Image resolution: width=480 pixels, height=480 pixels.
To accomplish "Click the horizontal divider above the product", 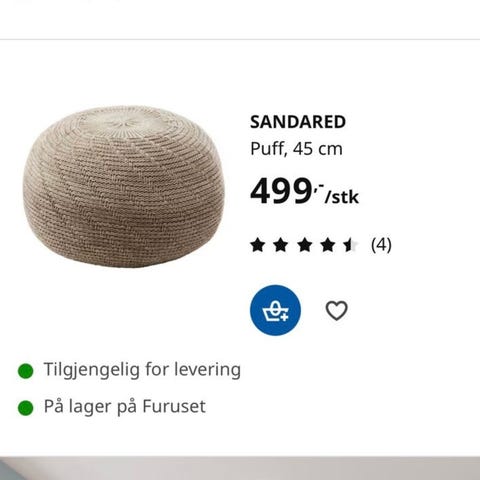I will [x=240, y=39].
